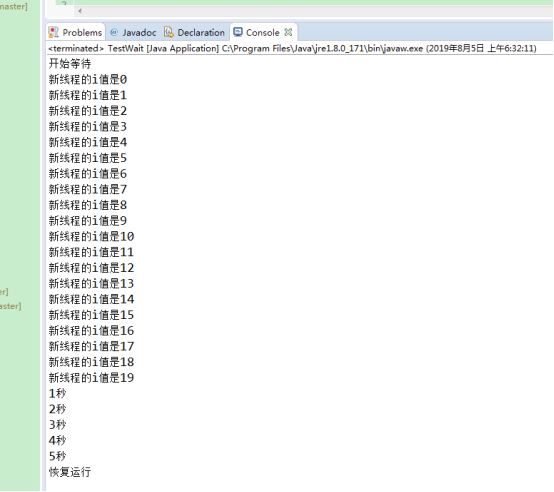Click the output line '新线程的i值是13'
The height and width of the screenshot is (492, 554).
click(x=92, y=284)
